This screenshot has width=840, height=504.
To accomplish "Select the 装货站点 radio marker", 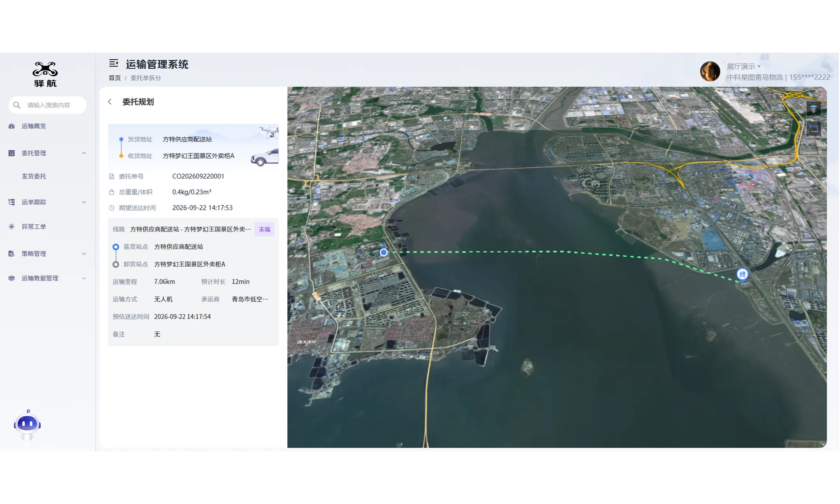I will (116, 247).
